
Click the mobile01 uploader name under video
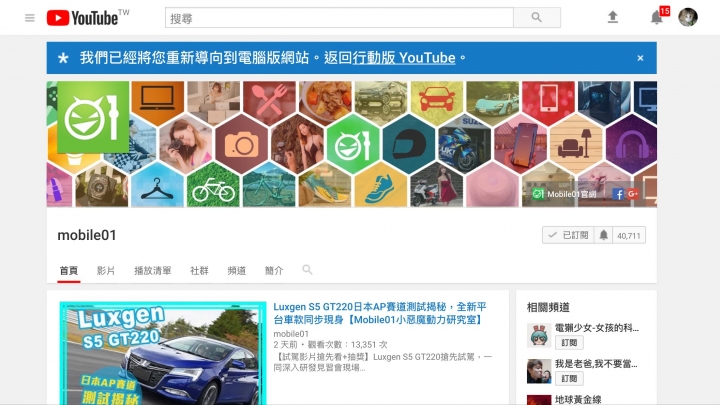[x=291, y=334]
